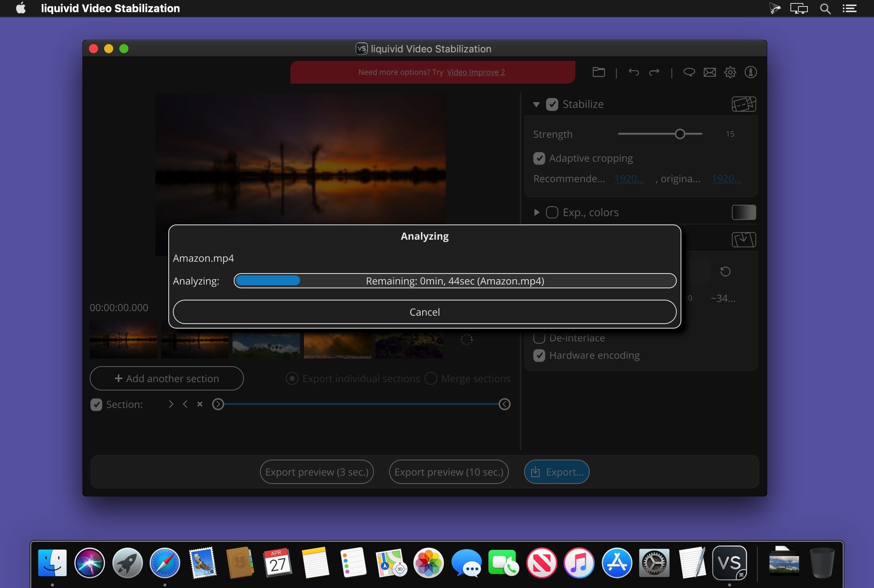Jump to previous section with left chevron
The height and width of the screenshot is (588, 874).
tap(185, 404)
